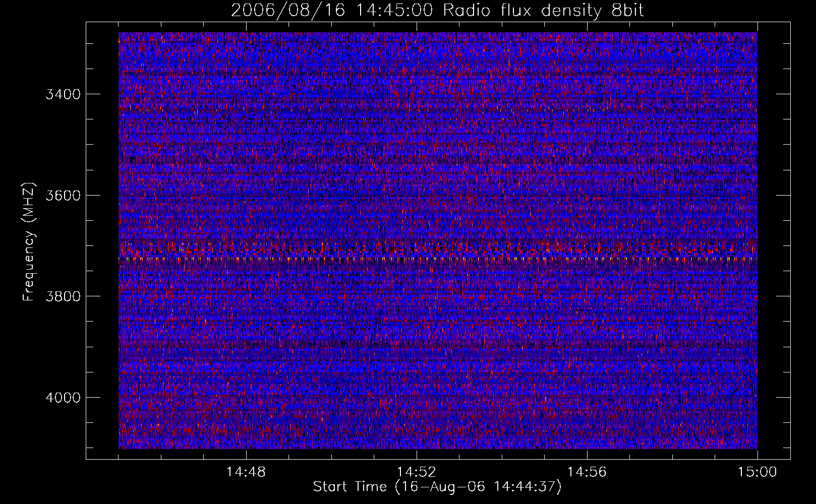Click the bright yellow-white interference line in the spectrogram
Viewport: 816px width, 504px height.
(x=438, y=259)
